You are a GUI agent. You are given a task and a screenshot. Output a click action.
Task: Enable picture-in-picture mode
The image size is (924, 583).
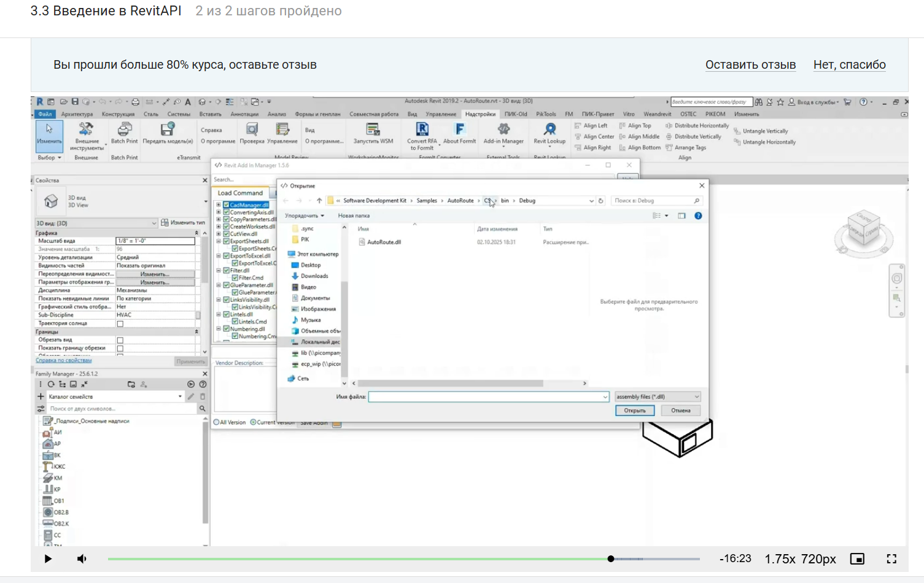pyautogui.click(x=857, y=558)
